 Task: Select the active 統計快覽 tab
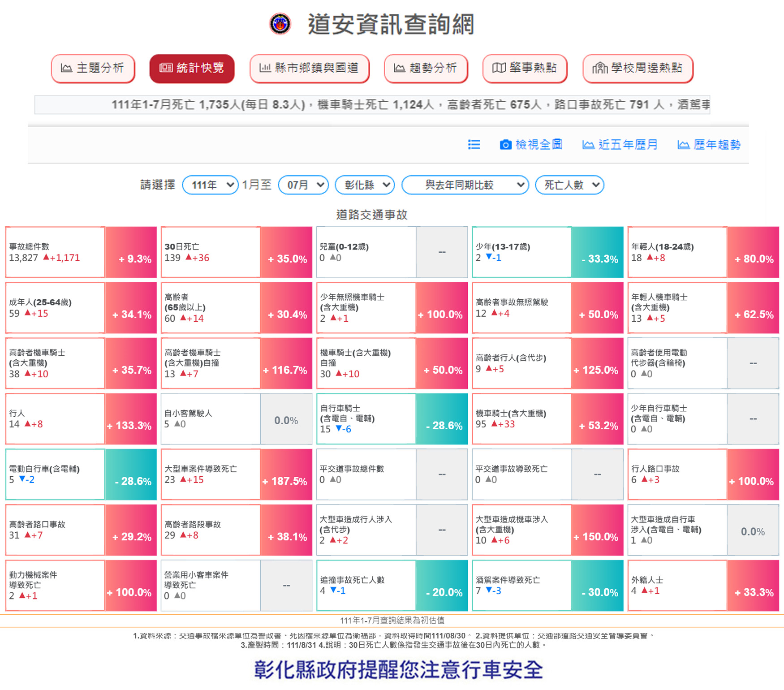(192, 68)
